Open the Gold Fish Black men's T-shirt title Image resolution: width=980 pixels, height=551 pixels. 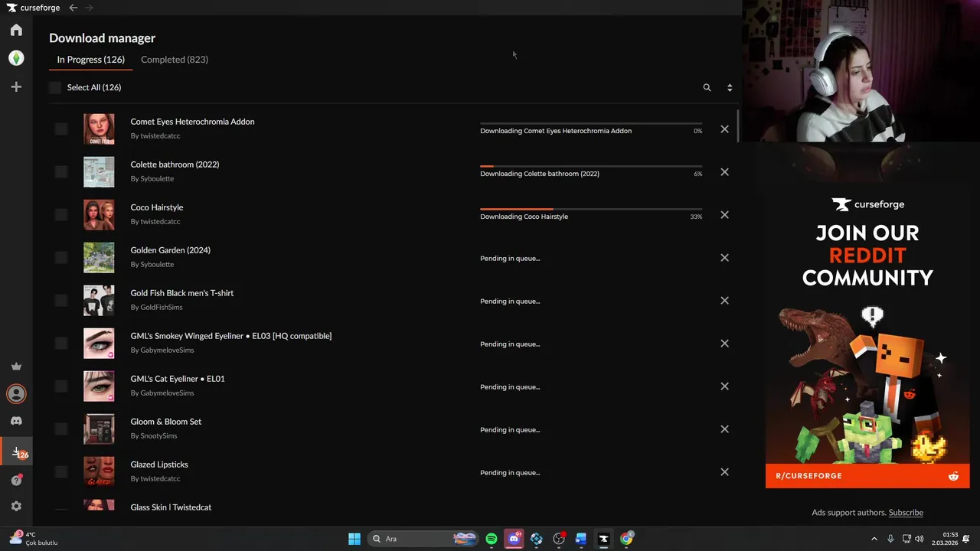click(x=182, y=293)
